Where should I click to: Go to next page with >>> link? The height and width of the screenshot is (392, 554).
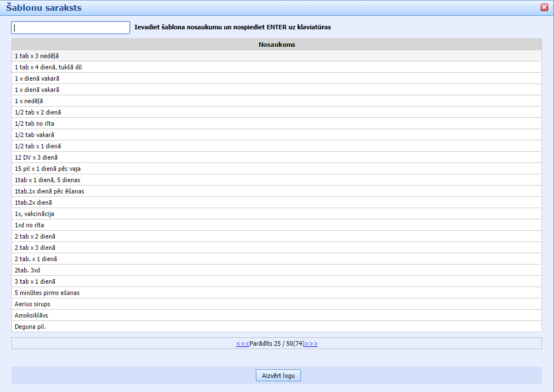point(311,343)
